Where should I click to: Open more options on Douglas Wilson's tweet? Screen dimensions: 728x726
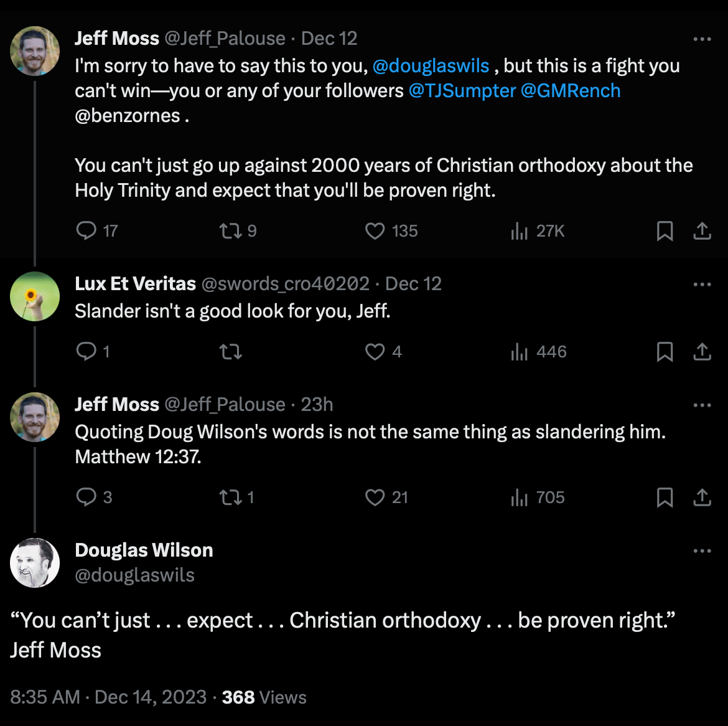pyautogui.click(x=702, y=550)
